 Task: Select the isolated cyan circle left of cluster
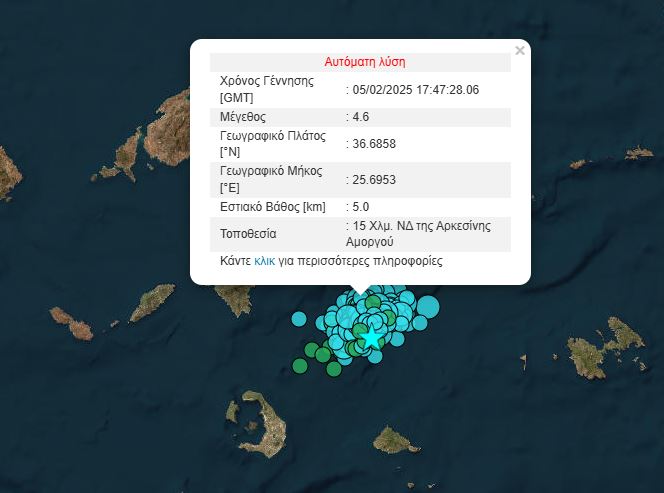[x=299, y=319]
